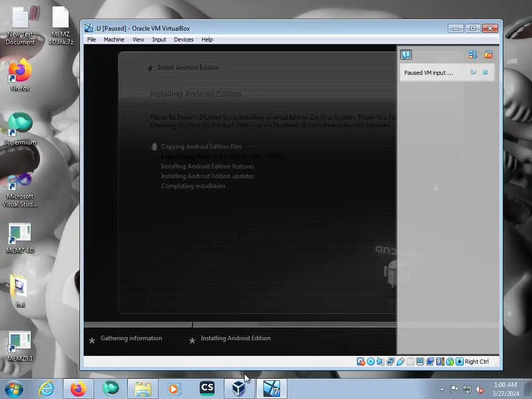Click 'Copying Android Edition files' line

pos(201,147)
